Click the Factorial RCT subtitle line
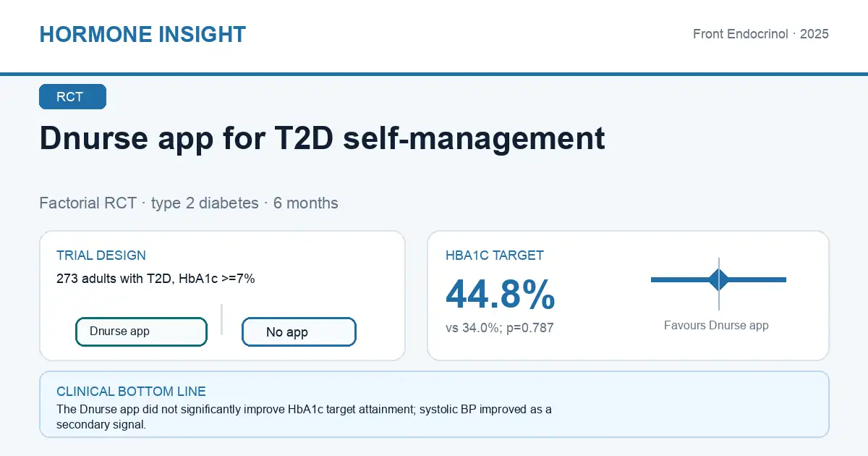This screenshot has height=456, width=868. pos(189,203)
